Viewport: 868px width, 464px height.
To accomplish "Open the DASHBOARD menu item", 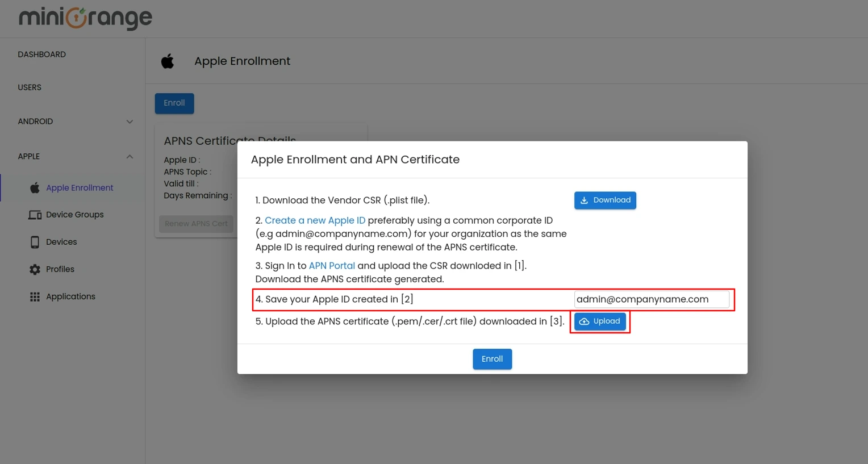I will (41, 54).
